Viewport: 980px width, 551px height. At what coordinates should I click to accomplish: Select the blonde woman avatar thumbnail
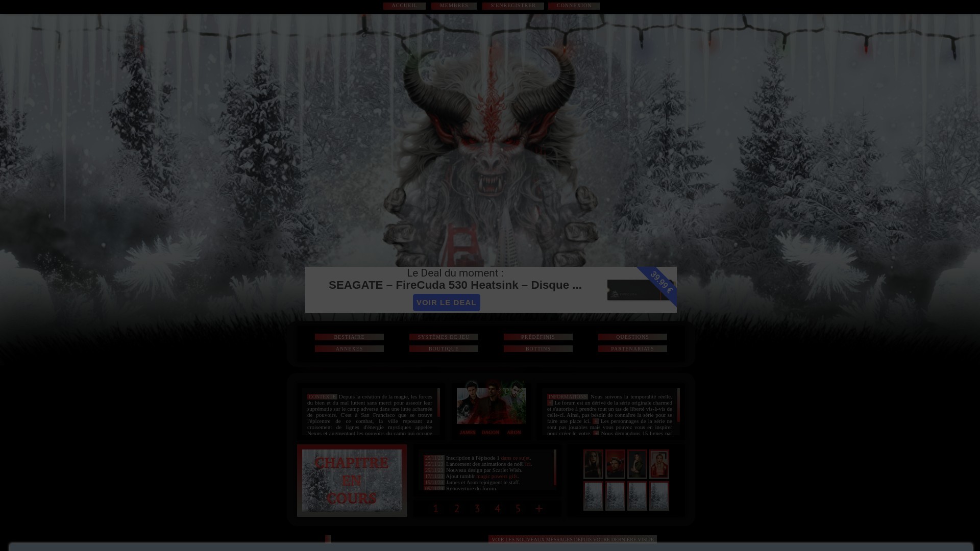tap(593, 464)
